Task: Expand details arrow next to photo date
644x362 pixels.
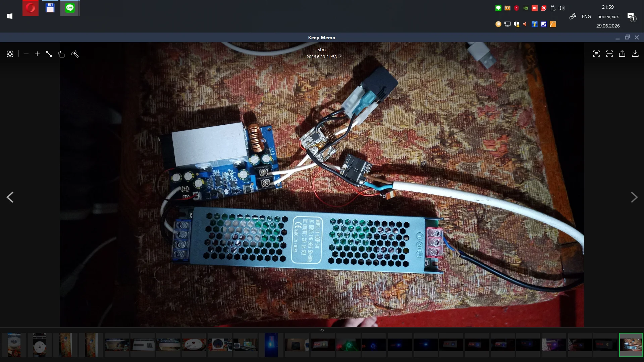Action: coord(340,56)
